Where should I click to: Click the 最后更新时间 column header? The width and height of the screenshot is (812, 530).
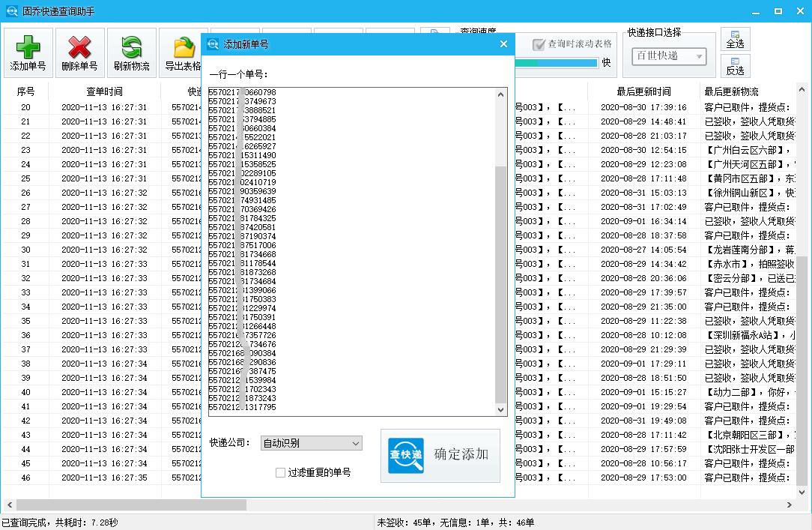[643, 91]
